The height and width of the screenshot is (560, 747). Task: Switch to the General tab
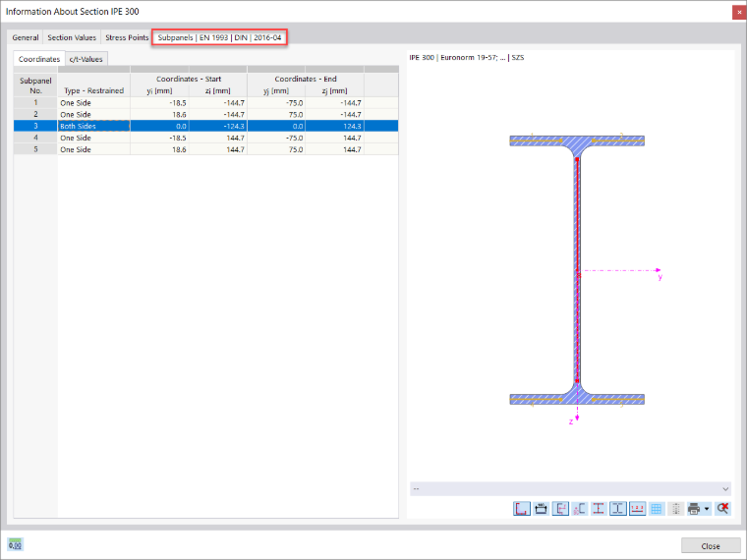coord(26,37)
